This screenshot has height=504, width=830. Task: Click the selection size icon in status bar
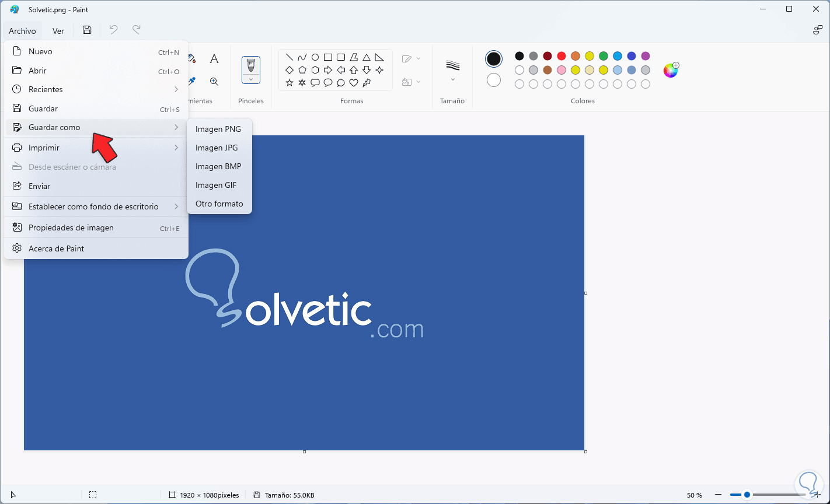93,495
